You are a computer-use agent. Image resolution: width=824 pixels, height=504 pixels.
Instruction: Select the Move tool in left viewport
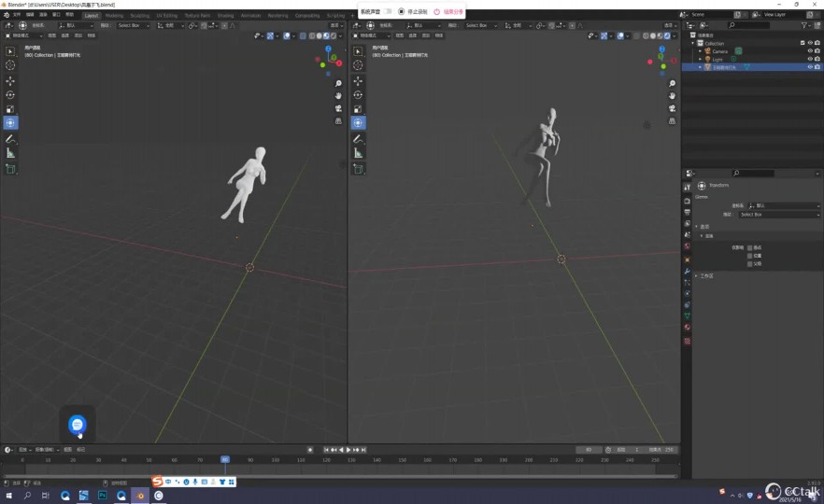(x=10, y=81)
